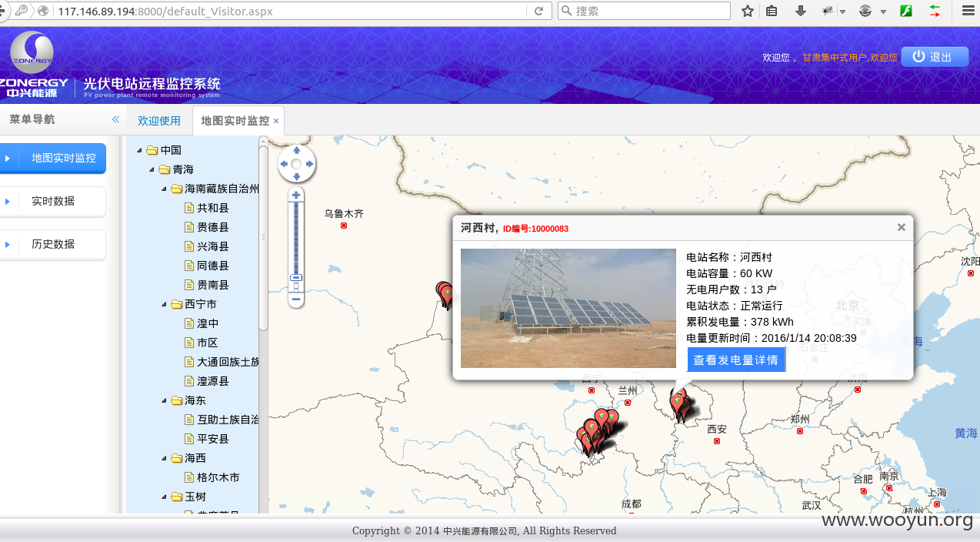
Task: Open the bookmarks list icon
Action: [772, 11]
